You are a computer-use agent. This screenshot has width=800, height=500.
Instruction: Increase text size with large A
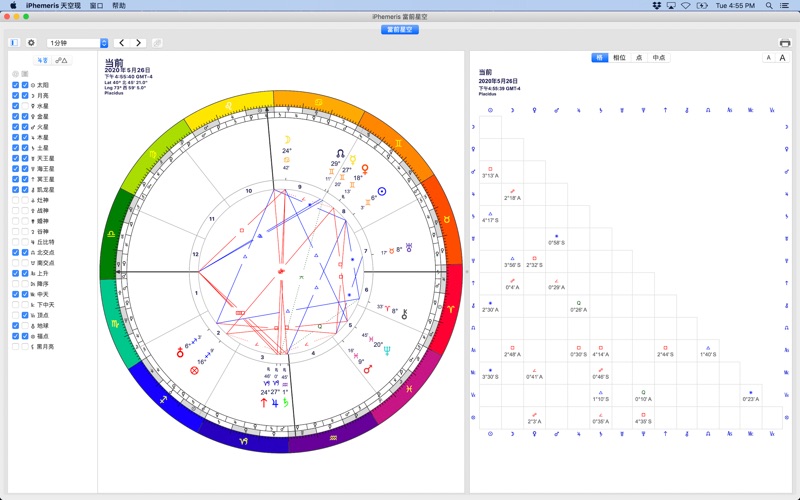pos(782,58)
